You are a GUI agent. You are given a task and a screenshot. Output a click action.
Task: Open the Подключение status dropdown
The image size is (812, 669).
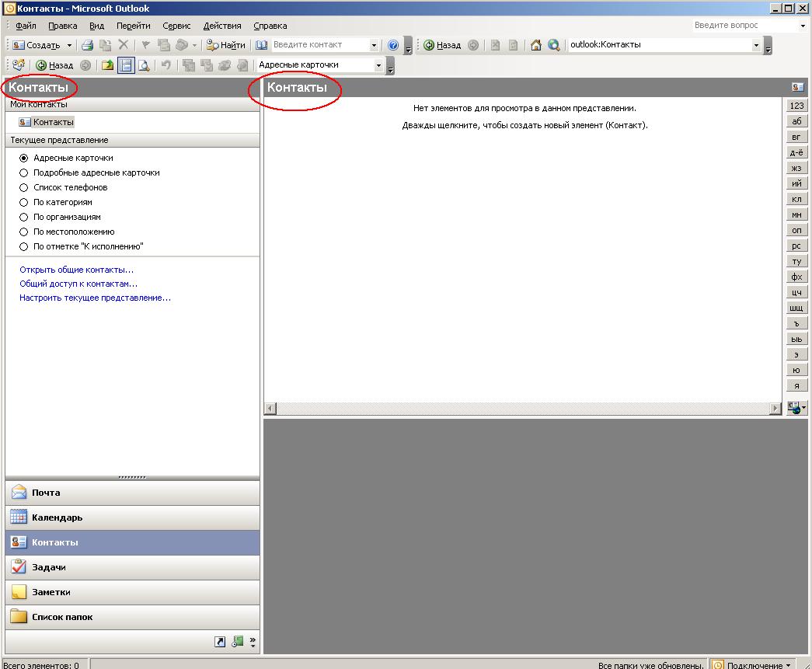pyautogui.click(x=754, y=665)
